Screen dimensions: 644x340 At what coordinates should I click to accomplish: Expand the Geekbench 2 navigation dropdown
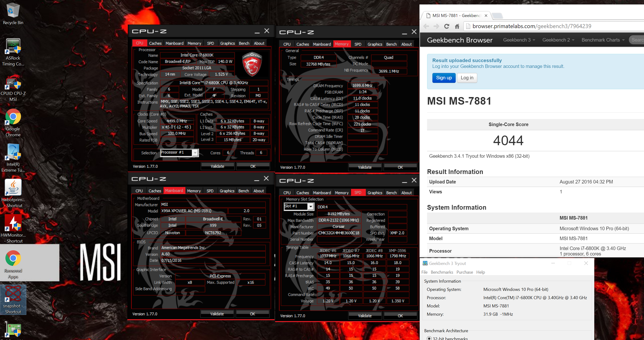pos(558,40)
